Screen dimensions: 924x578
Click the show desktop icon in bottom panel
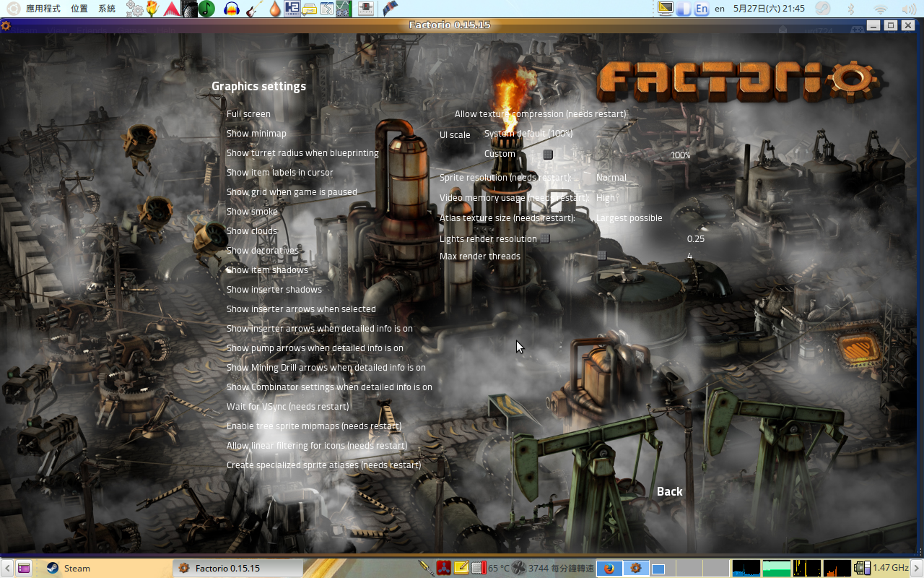pos(24,568)
